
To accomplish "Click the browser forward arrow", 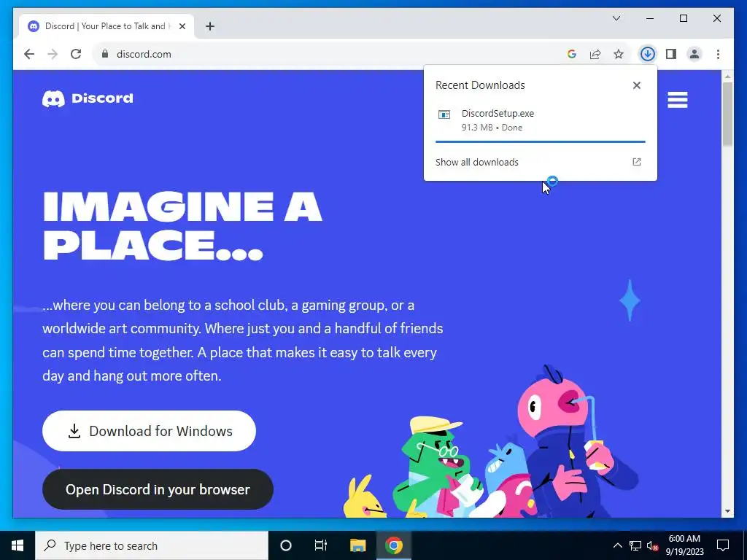I will coord(53,54).
